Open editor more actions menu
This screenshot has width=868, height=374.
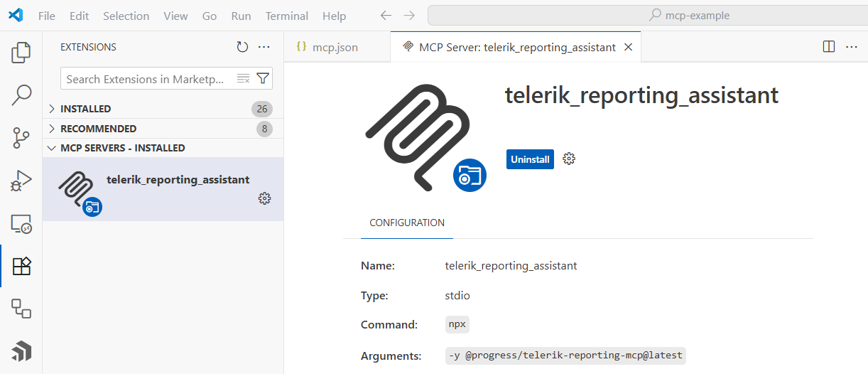(x=851, y=47)
